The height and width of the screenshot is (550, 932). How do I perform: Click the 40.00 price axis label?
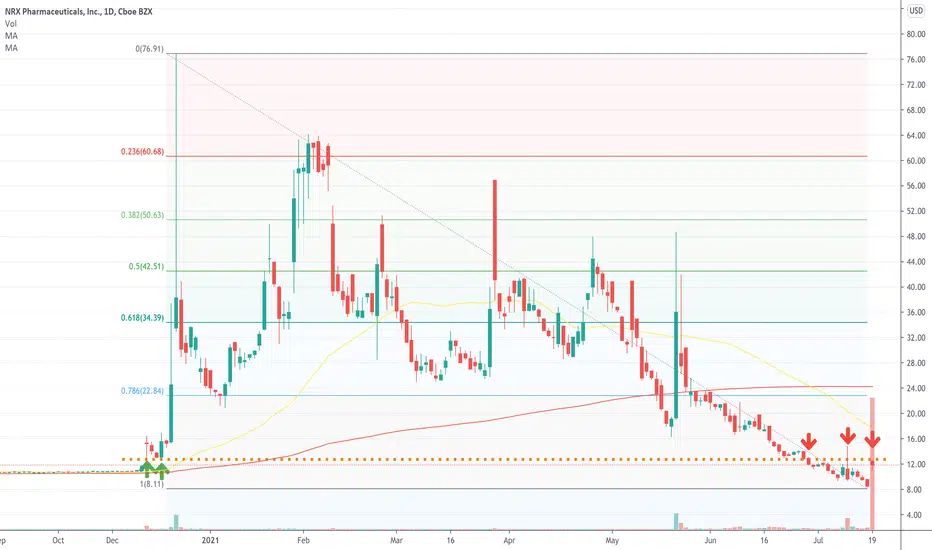[915, 287]
